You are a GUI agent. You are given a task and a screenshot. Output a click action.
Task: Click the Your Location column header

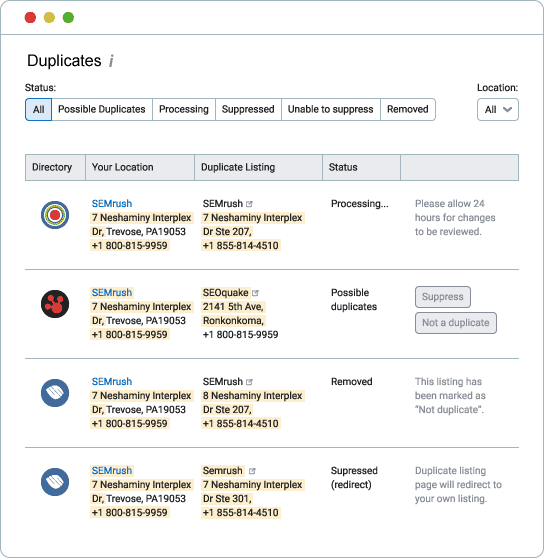[x=140, y=167]
